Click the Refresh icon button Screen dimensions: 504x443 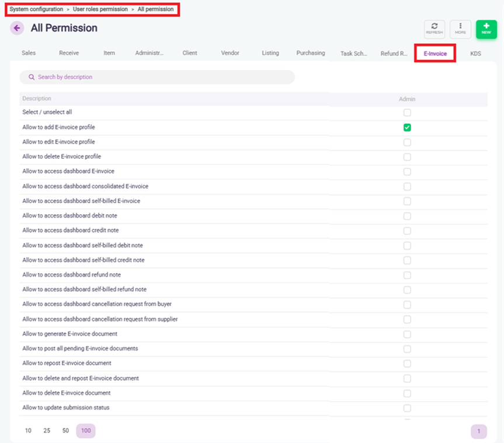pos(434,29)
